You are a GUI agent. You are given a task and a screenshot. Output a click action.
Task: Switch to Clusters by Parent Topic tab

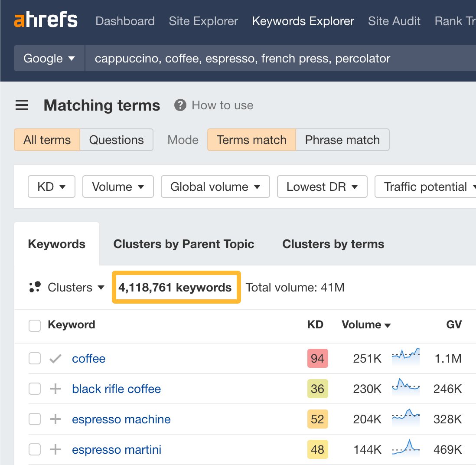183,244
